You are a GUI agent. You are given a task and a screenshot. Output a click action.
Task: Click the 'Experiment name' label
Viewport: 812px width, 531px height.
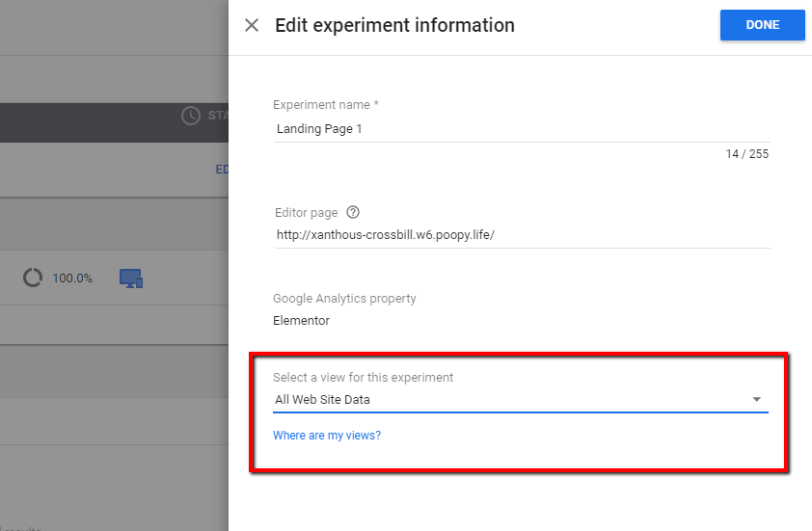click(x=325, y=105)
